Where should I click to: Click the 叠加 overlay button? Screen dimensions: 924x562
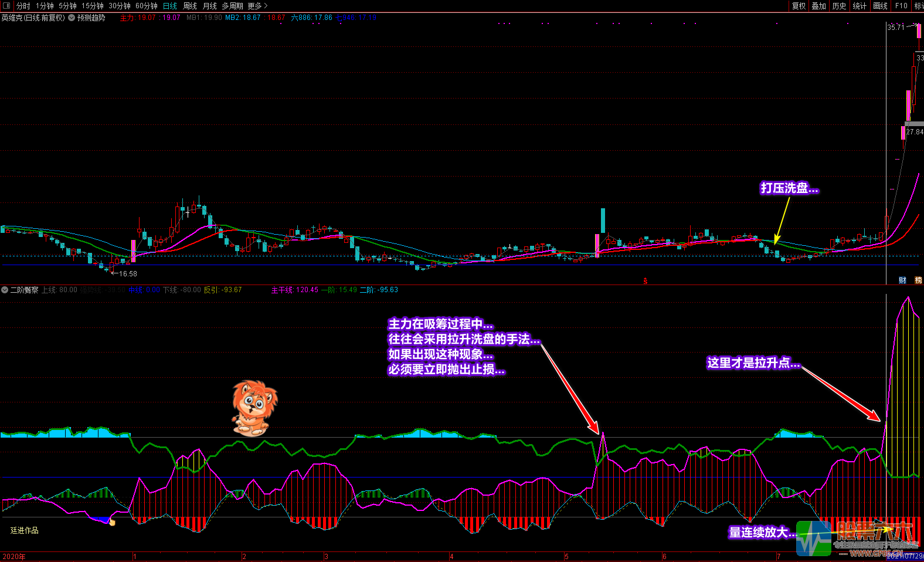(x=818, y=6)
